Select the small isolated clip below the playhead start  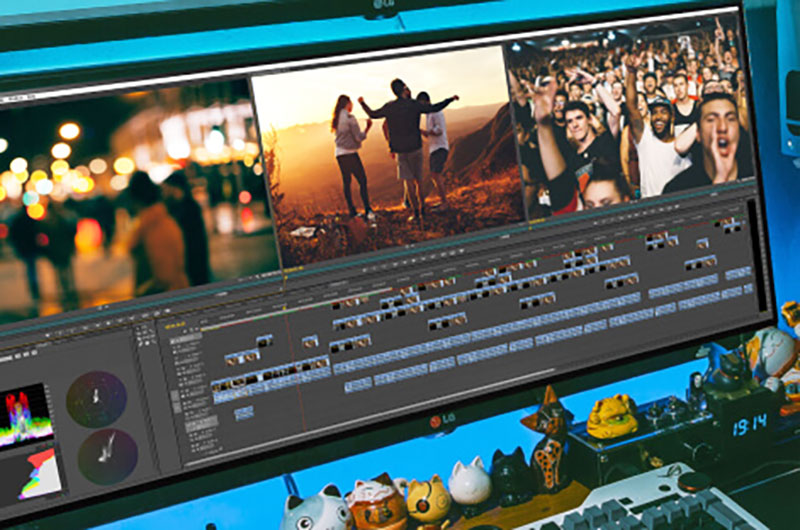(243, 411)
